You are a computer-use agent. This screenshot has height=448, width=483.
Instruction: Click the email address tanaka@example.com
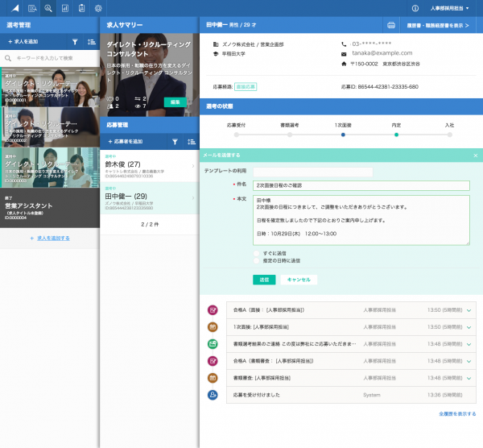[x=382, y=53]
